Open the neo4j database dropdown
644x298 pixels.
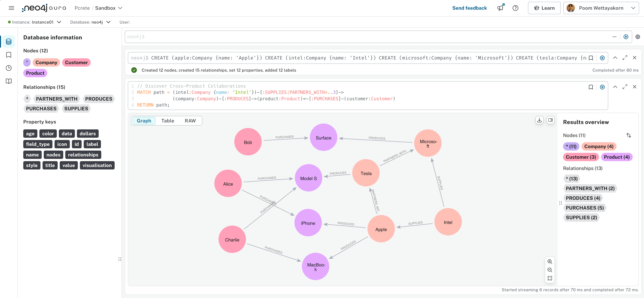pos(108,22)
